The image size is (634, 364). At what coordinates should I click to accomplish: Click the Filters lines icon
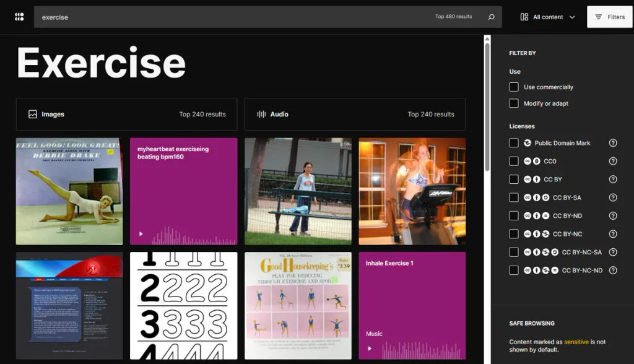[599, 17]
